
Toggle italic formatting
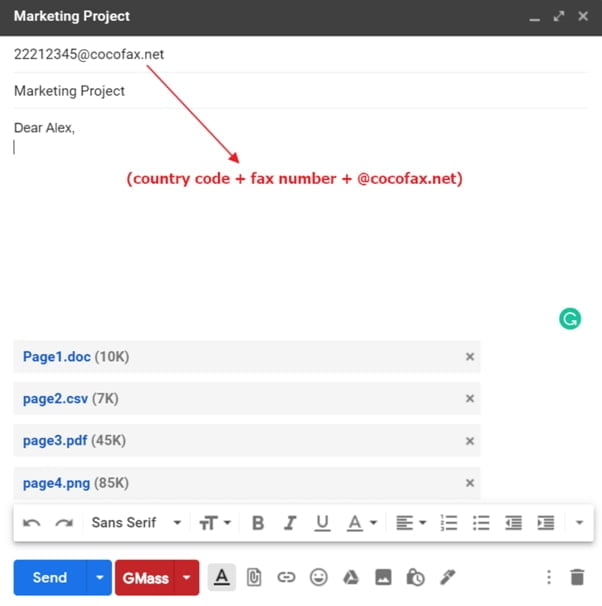pos(290,522)
